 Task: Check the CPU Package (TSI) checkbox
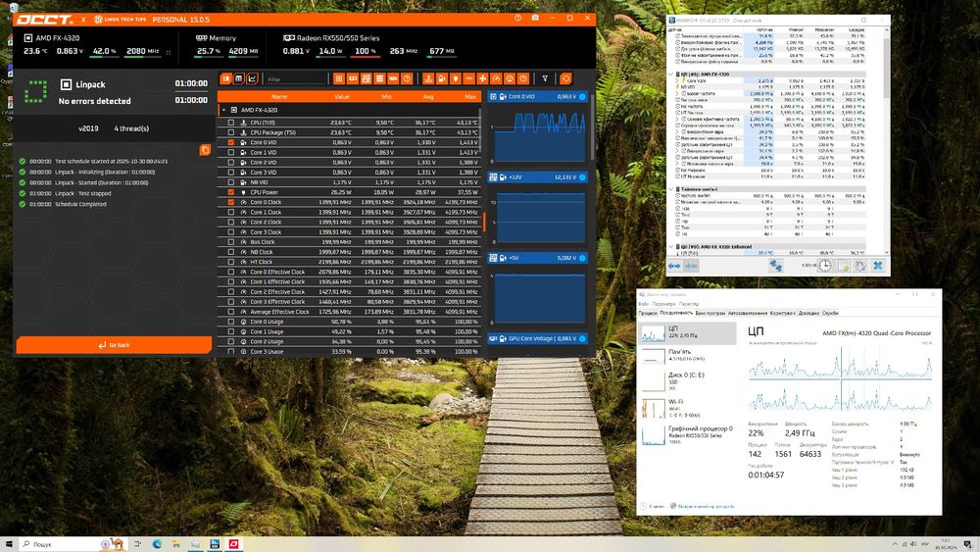(230, 132)
